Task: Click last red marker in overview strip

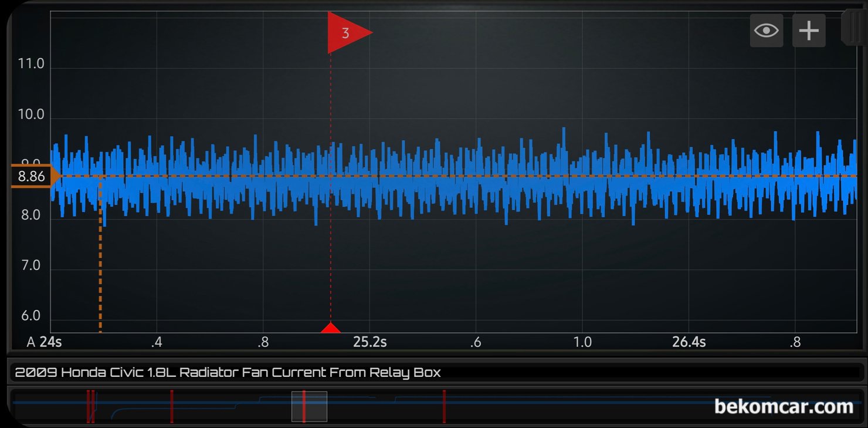Action: [x=444, y=406]
